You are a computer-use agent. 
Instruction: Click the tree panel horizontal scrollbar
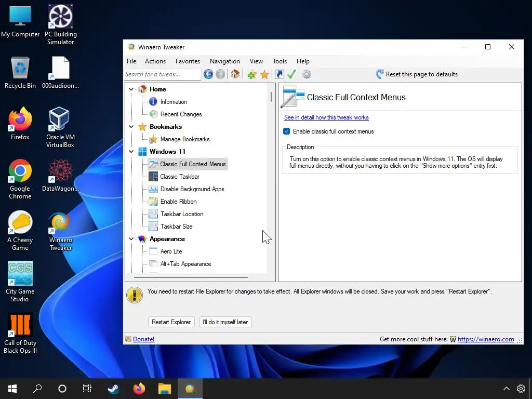coord(191,277)
